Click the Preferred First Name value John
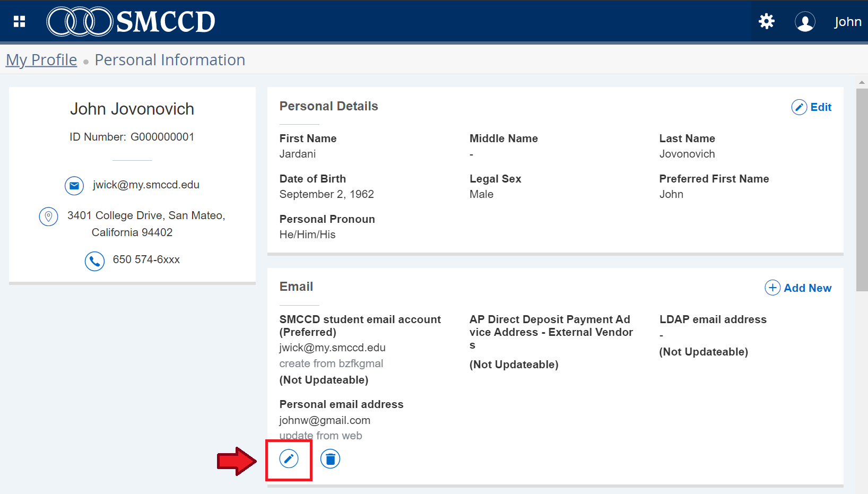 (671, 194)
